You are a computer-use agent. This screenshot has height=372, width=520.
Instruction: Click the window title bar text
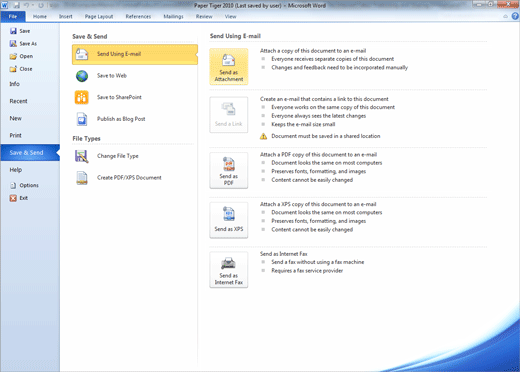click(260, 6)
